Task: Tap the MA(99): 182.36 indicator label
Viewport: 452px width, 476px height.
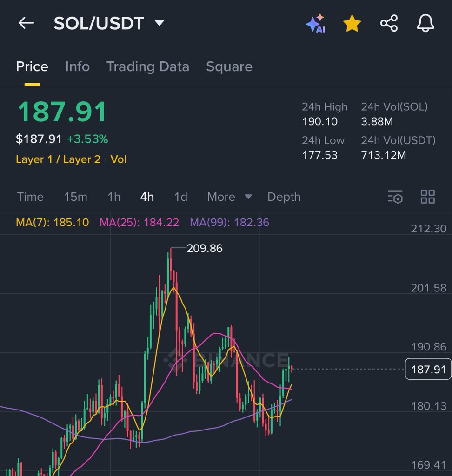Action: point(229,223)
